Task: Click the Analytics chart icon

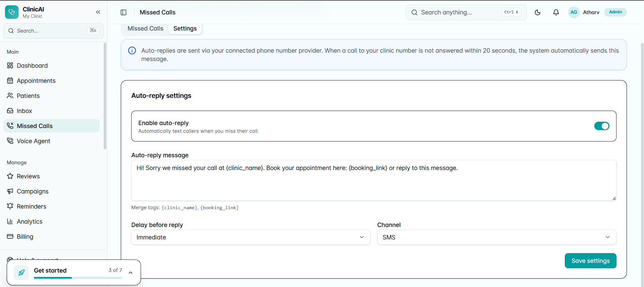Action: [10, 221]
